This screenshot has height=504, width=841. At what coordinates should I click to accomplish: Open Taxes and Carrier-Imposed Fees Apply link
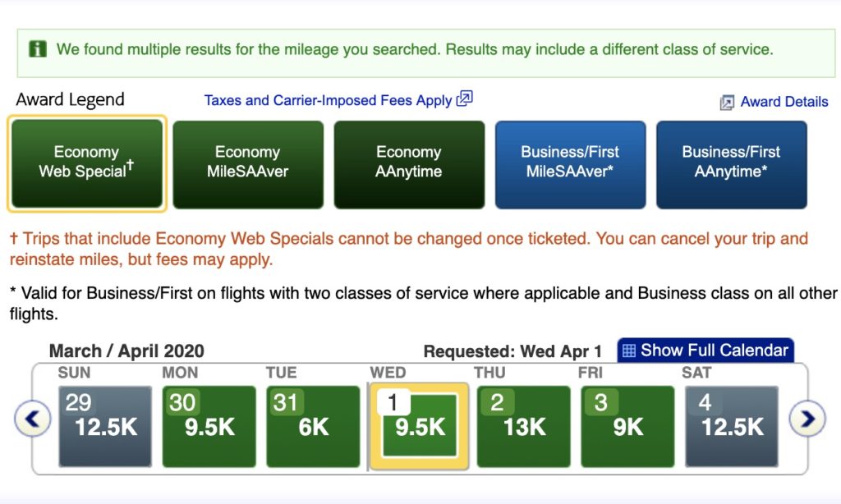(328, 101)
